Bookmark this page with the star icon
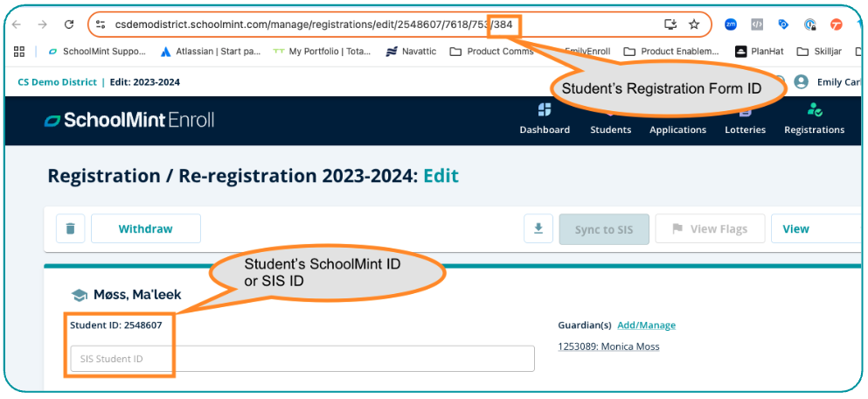The width and height of the screenshot is (868, 399). click(x=694, y=24)
